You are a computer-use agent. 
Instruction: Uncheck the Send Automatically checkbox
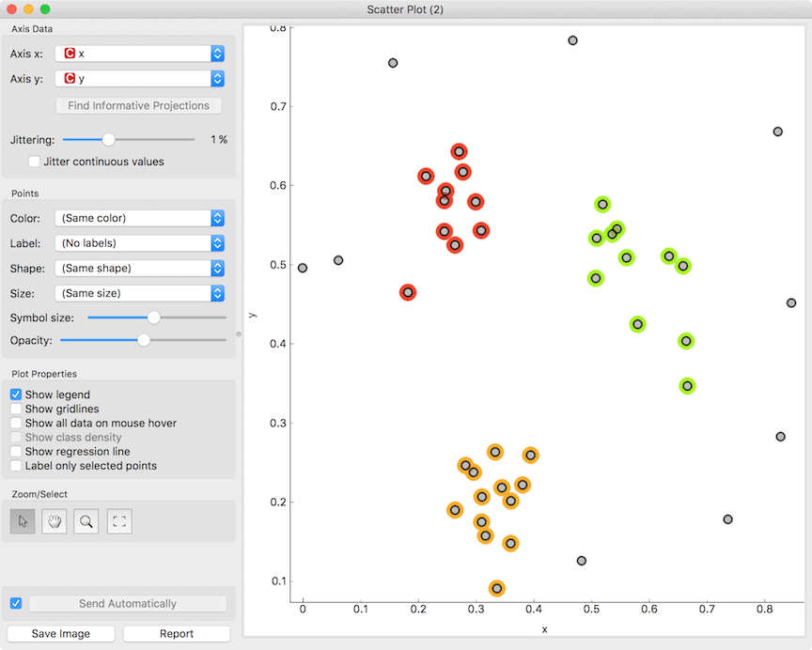(15, 603)
